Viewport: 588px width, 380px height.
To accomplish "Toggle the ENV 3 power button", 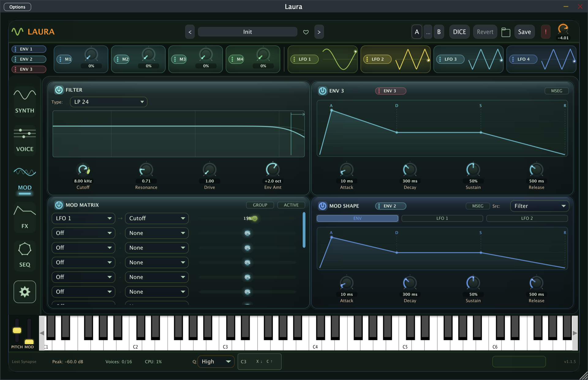I will (x=322, y=91).
